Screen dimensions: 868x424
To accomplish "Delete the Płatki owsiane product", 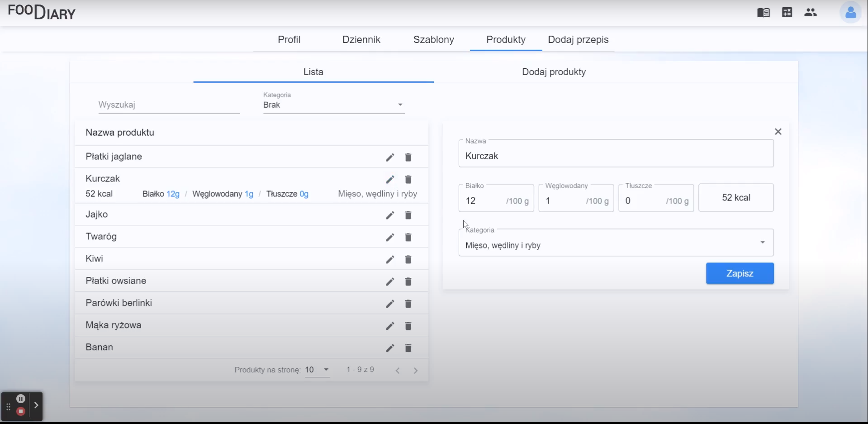I will tap(408, 281).
